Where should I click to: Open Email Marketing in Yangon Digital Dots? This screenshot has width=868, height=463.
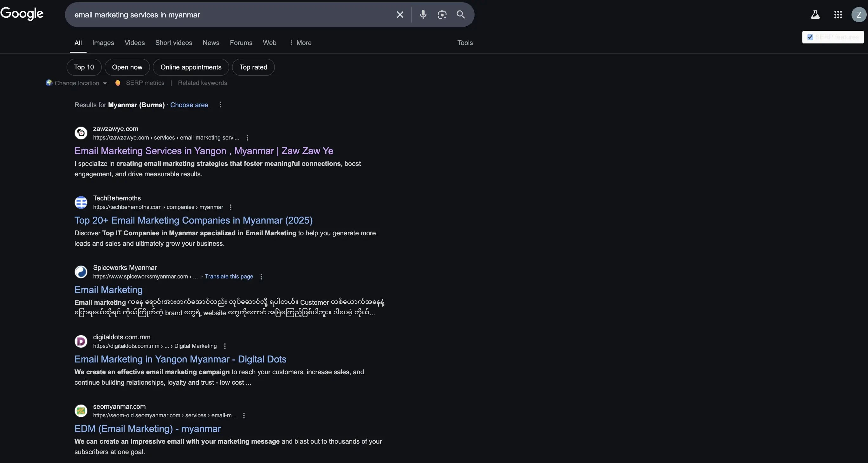(180, 359)
